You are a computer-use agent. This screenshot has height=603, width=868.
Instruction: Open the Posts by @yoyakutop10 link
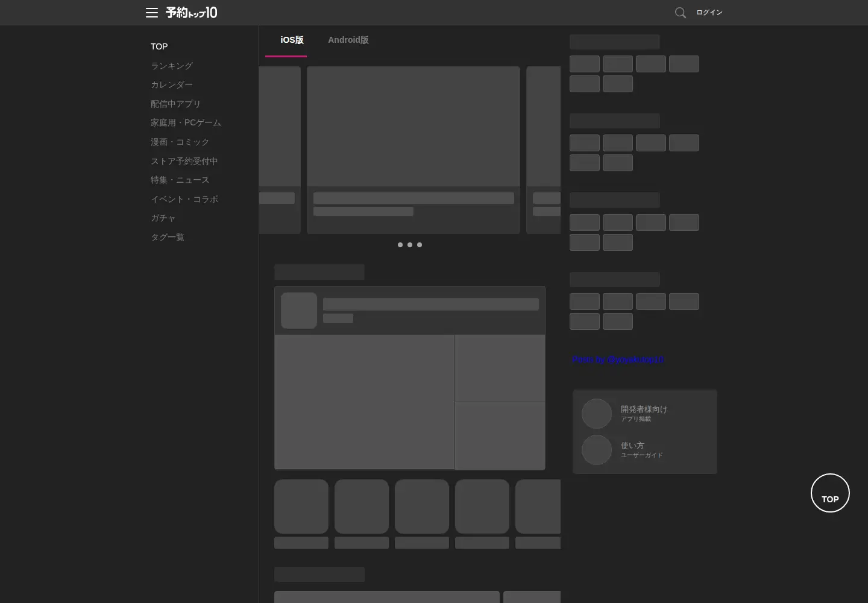(618, 359)
